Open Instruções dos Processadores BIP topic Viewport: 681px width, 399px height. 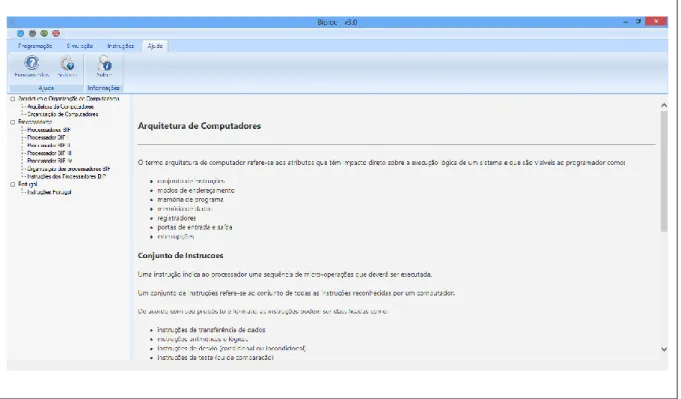click(x=66, y=177)
